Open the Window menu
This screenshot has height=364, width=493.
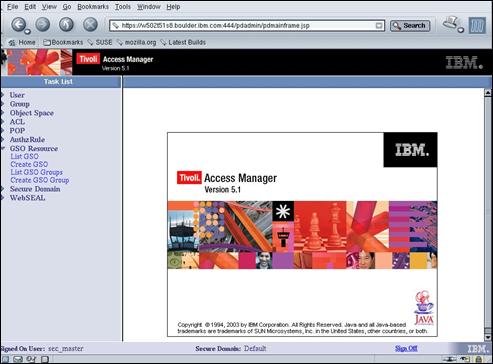coord(149,7)
